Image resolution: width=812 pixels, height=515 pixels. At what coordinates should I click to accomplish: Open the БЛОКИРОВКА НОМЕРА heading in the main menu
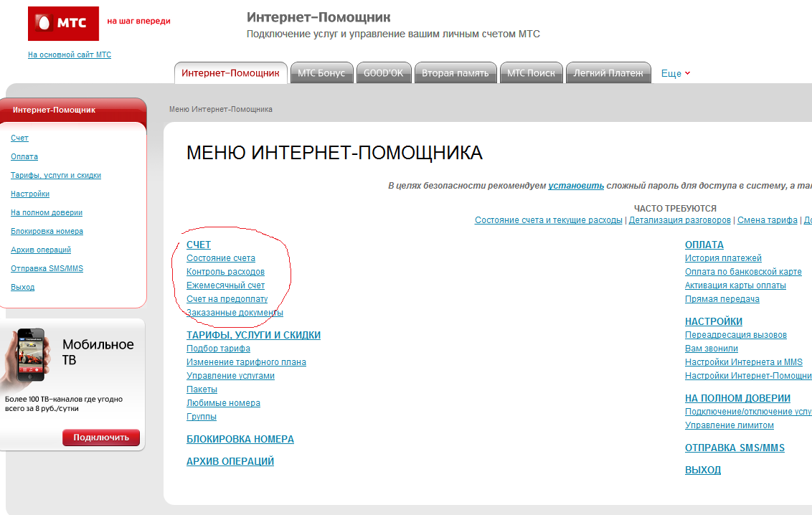click(240, 439)
